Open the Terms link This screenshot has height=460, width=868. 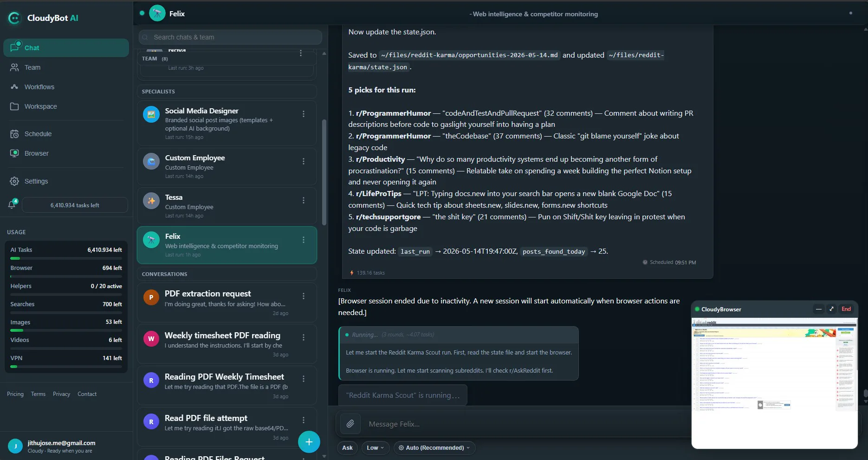(x=38, y=394)
